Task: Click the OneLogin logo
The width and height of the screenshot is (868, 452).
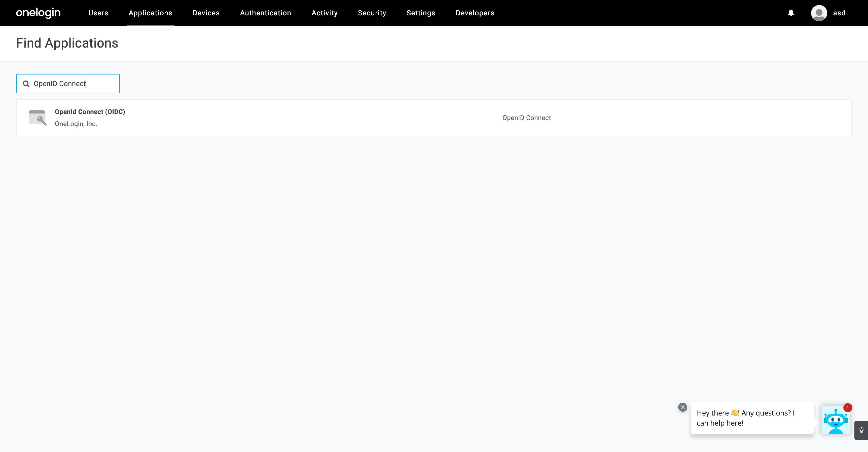Action: pos(38,13)
